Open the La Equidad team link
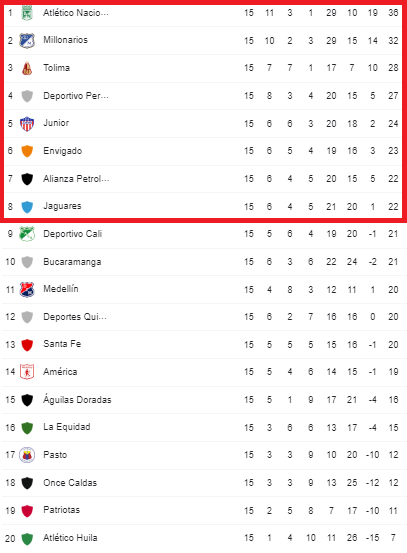Image resolution: width=407 pixels, height=553 pixels. coord(67,427)
